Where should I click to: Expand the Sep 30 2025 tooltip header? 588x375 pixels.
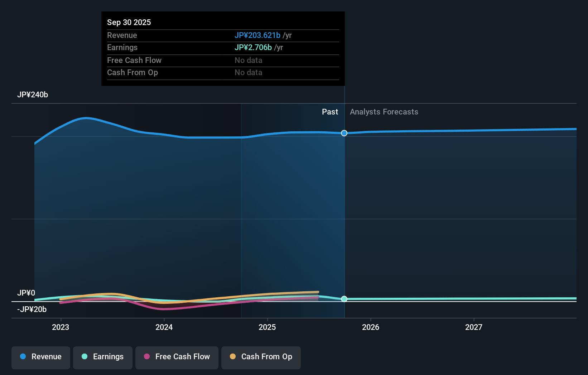[x=129, y=22]
